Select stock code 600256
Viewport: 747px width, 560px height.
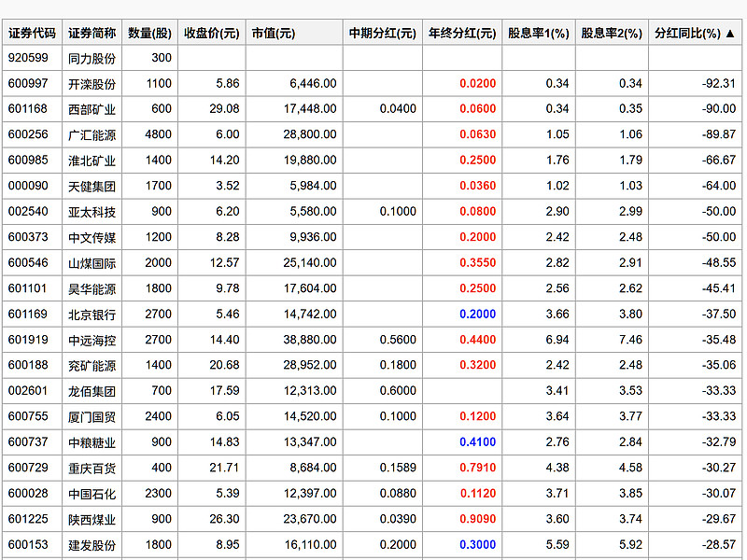pyautogui.click(x=28, y=134)
